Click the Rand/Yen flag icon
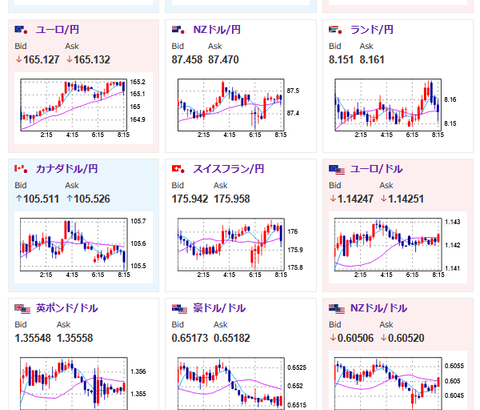 coord(335,30)
